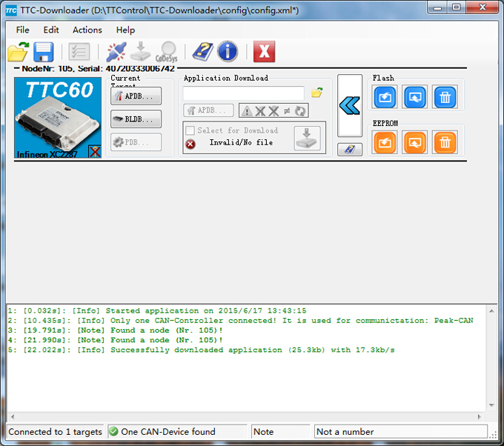Click the first blue Flash icon

pyautogui.click(x=385, y=97)
